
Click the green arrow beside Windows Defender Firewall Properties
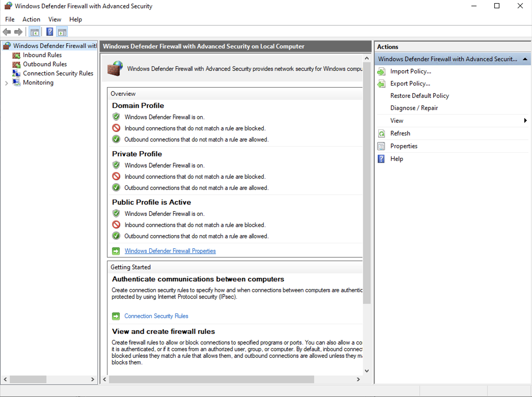pyautogui.click(x=116, y=251)
